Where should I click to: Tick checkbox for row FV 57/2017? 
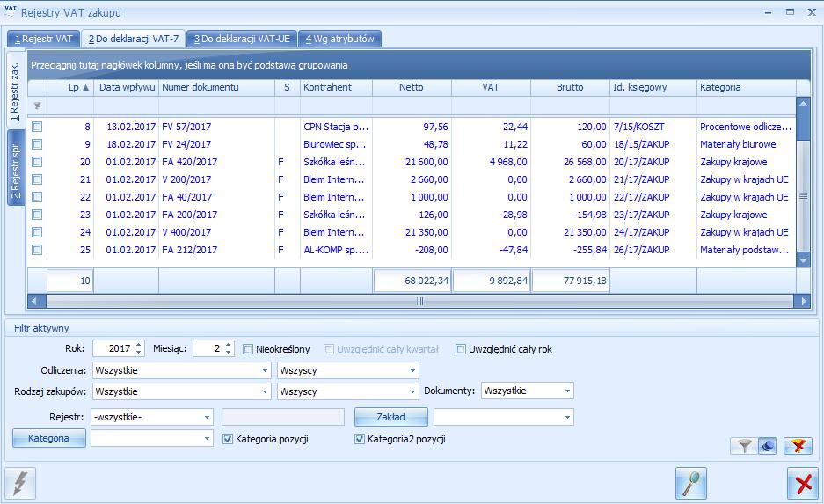click(x=37, y=127)
